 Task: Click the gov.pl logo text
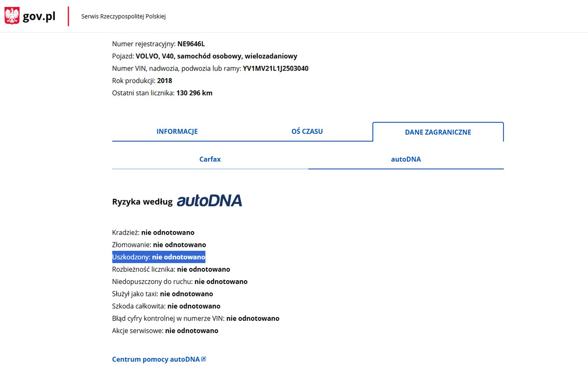click(39, 17)
